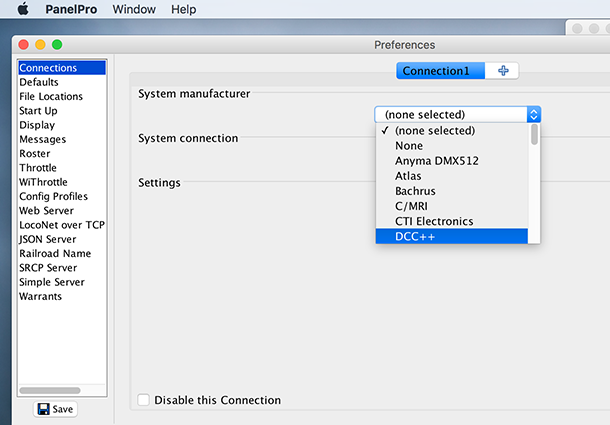Open LocoNet over TCP preferences

coord(62,225)
